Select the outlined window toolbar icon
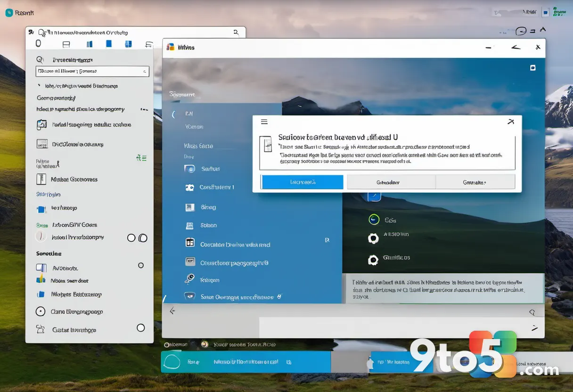The image size is (573, 392). coord(66,44)
